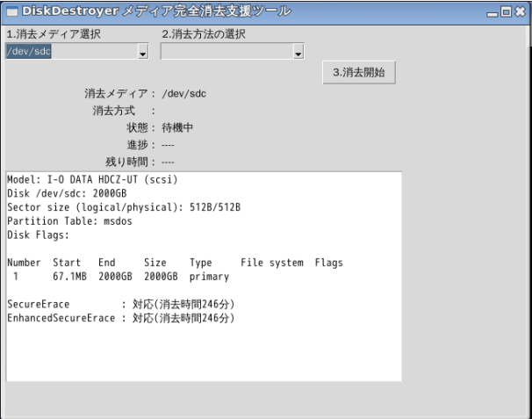The width and height of the screenshot is (532, 419).
Task: Maximize the DiskDestroyer window
Action: [x=506, y=12]
